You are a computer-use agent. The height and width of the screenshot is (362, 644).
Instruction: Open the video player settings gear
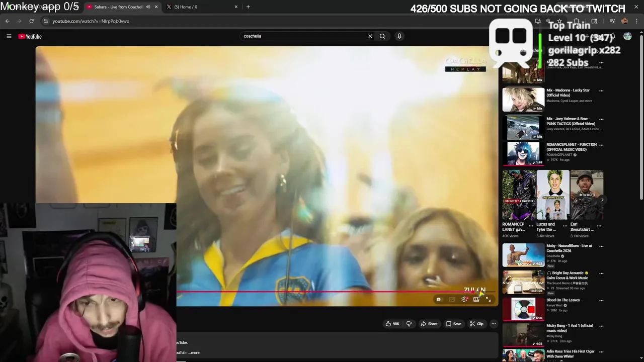[464, 299]
